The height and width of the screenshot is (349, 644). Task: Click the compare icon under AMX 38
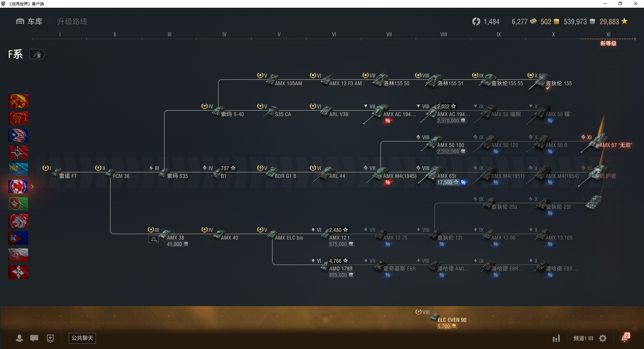pyautogui.click(x=154, y=239)
